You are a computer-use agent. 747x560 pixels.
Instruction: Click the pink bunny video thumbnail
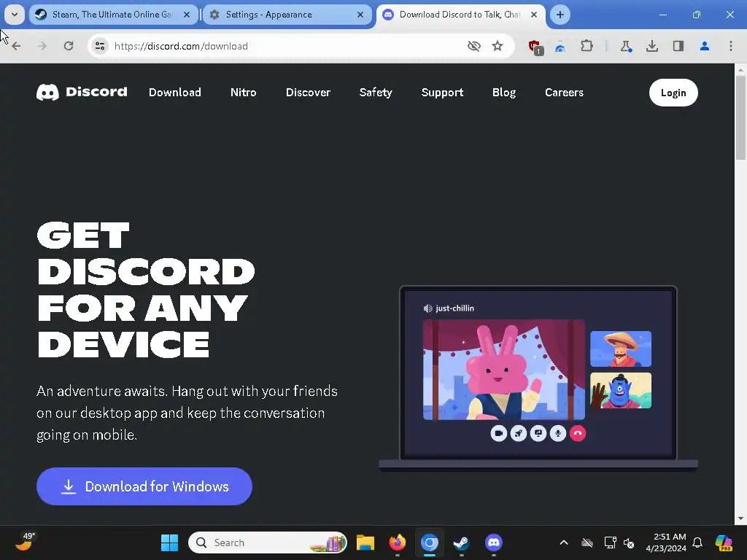pyautogui.click(x=503, y=370)
